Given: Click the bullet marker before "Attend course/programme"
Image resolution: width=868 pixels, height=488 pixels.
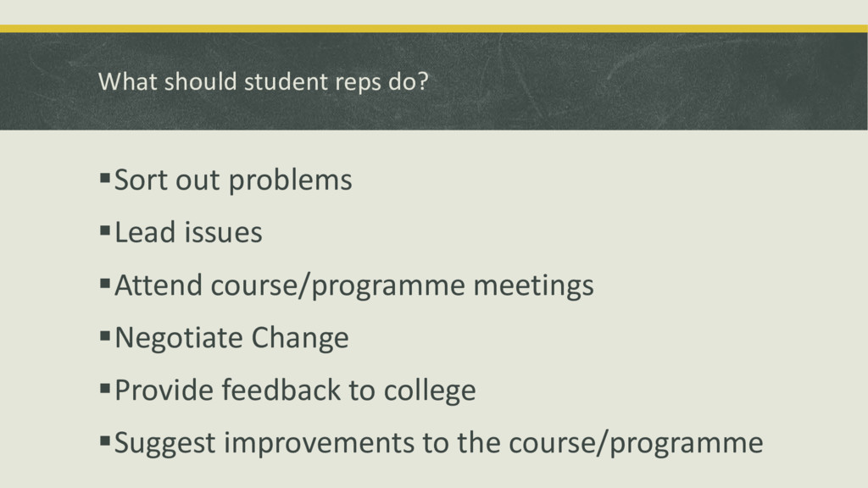Looking at the screenshot, I should click(105, 284).
